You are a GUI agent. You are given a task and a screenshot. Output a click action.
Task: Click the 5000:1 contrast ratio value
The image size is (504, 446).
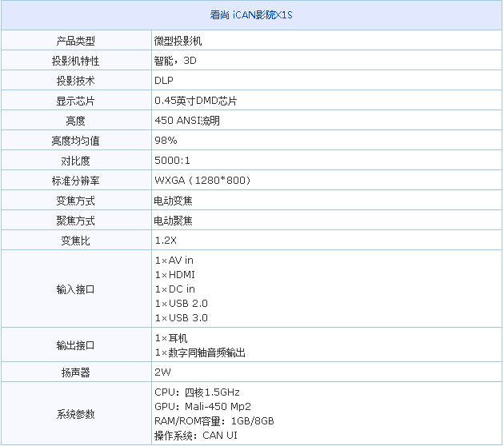(172, 161)
